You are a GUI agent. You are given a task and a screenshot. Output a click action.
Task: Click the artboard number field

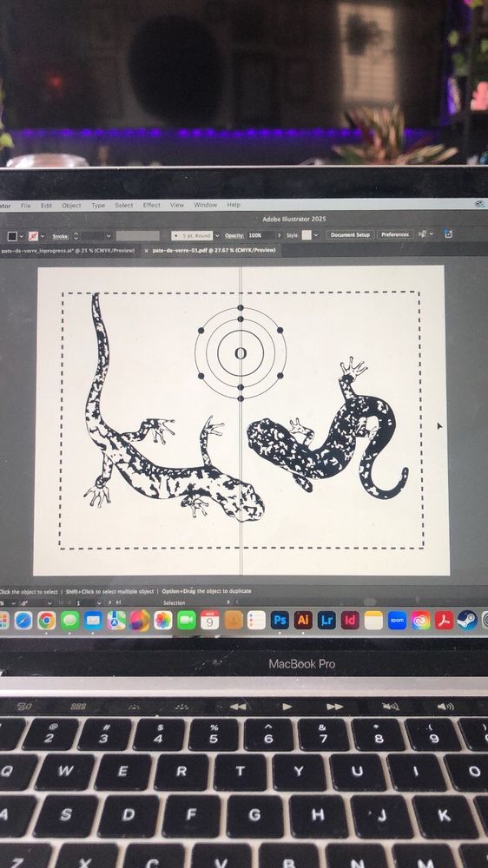pos(86,602)
